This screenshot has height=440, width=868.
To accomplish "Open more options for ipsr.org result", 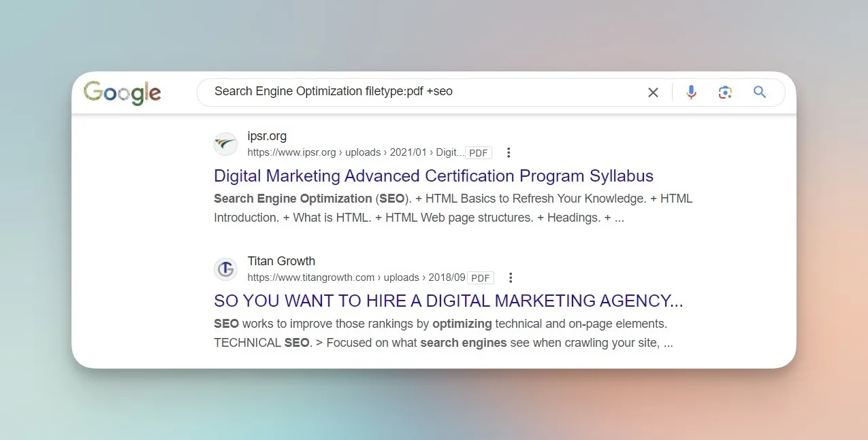I will pos(508,153).
